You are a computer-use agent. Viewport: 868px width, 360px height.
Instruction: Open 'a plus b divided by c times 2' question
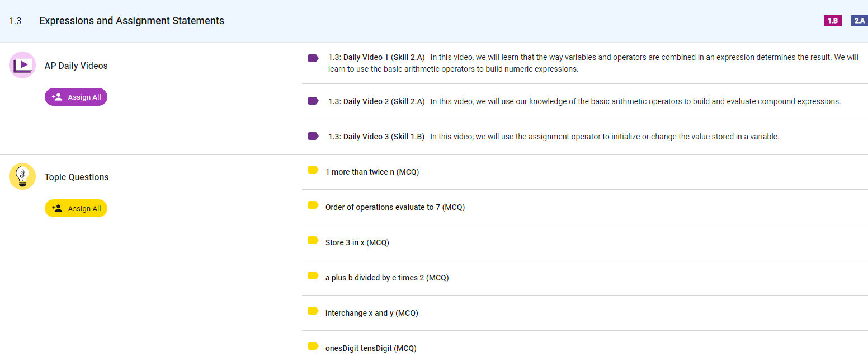click(x=386, y=278)
